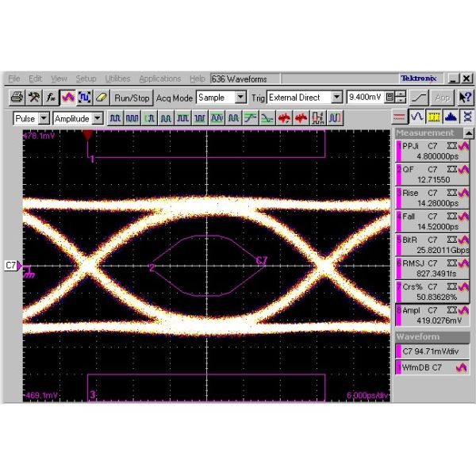Click the fx math function icon
476x476 pixels.
(51, 98)
